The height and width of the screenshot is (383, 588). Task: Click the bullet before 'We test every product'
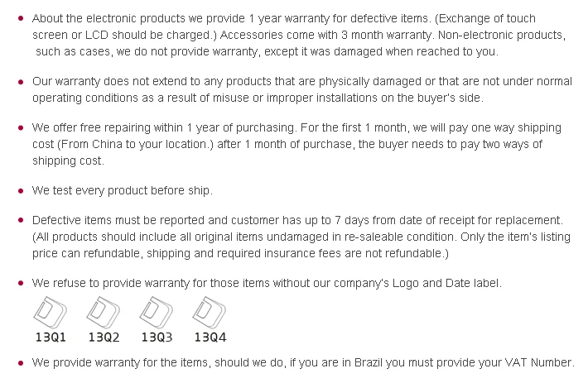pos(21,190)
